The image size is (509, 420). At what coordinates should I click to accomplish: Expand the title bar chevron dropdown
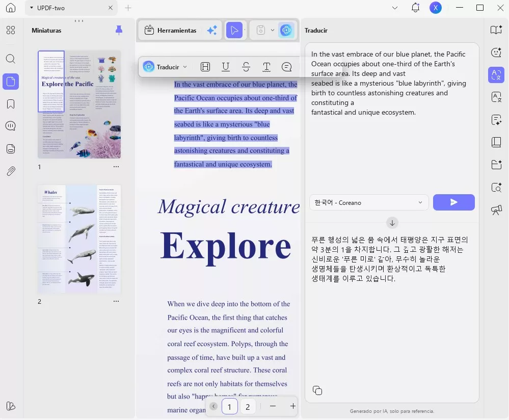coord(395,8)
